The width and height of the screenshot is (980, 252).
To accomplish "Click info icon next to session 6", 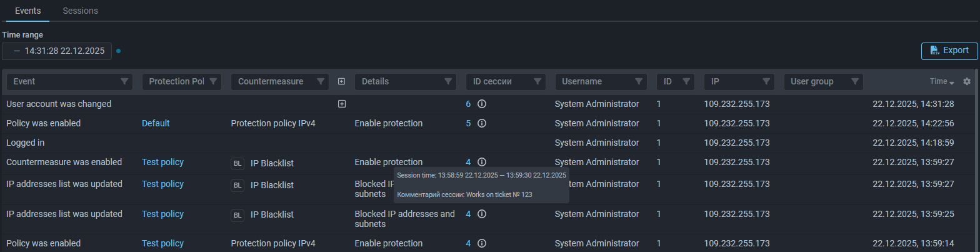I will pos(482,104).
